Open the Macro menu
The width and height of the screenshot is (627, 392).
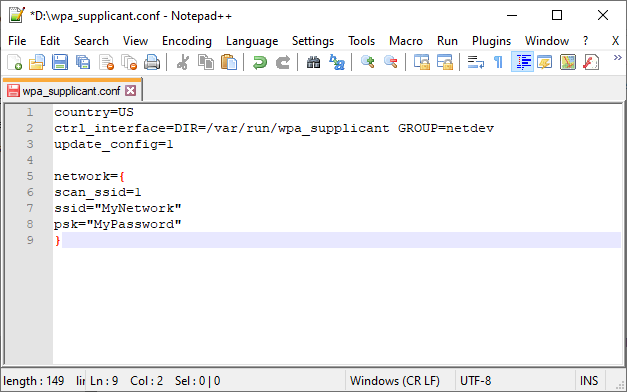(406, 41)
